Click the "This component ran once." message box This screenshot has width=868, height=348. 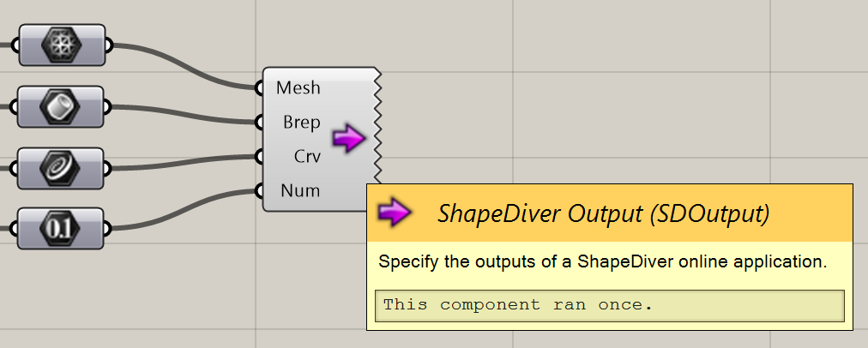tap(610, 305)
